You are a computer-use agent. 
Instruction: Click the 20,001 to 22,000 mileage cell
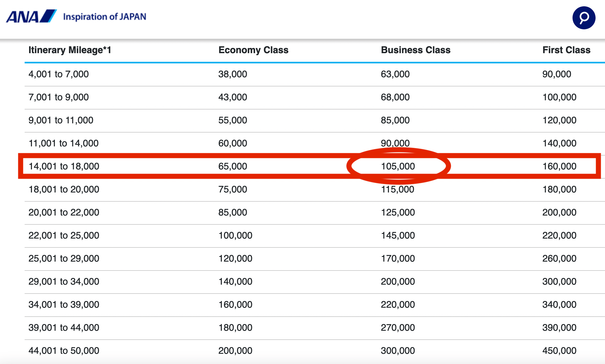click(x=64, y=212)
